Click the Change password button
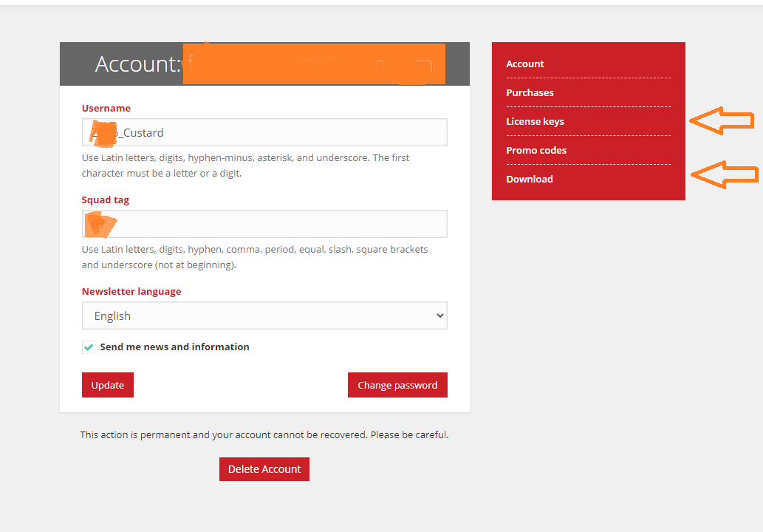Screen dimensions: 763x532 [x=397, y=385]
